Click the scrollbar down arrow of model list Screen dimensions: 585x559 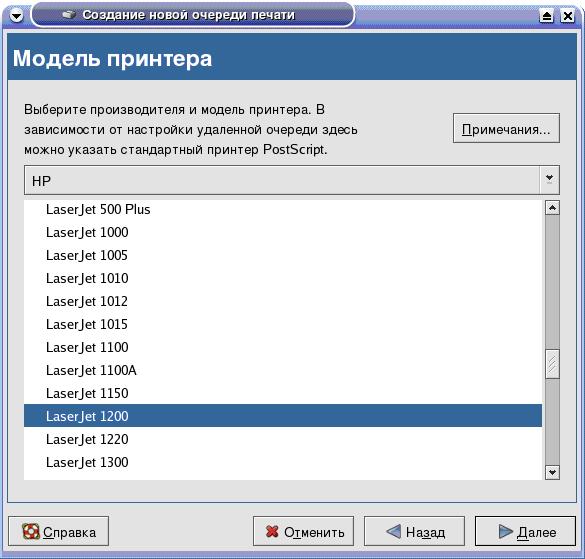[552, 472]
